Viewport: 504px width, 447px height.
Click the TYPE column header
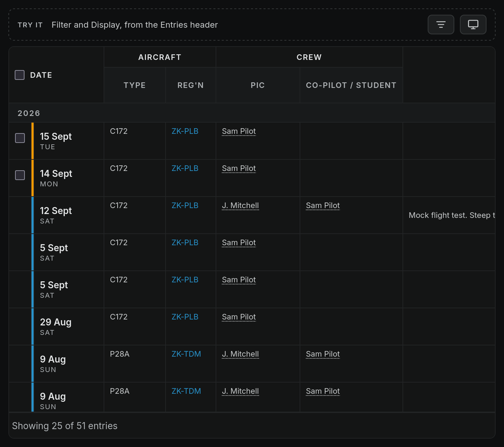[x=134, y=85]
